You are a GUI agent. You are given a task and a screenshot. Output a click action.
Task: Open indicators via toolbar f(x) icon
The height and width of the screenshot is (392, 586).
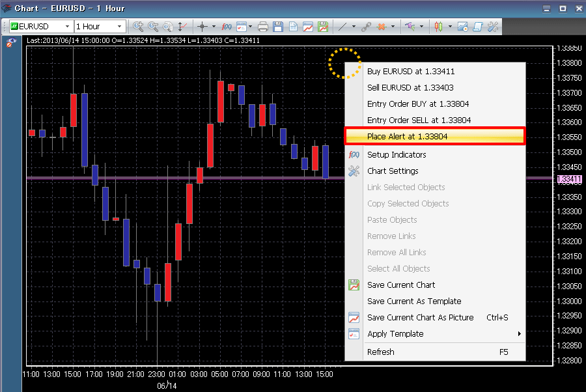(227, 27)
